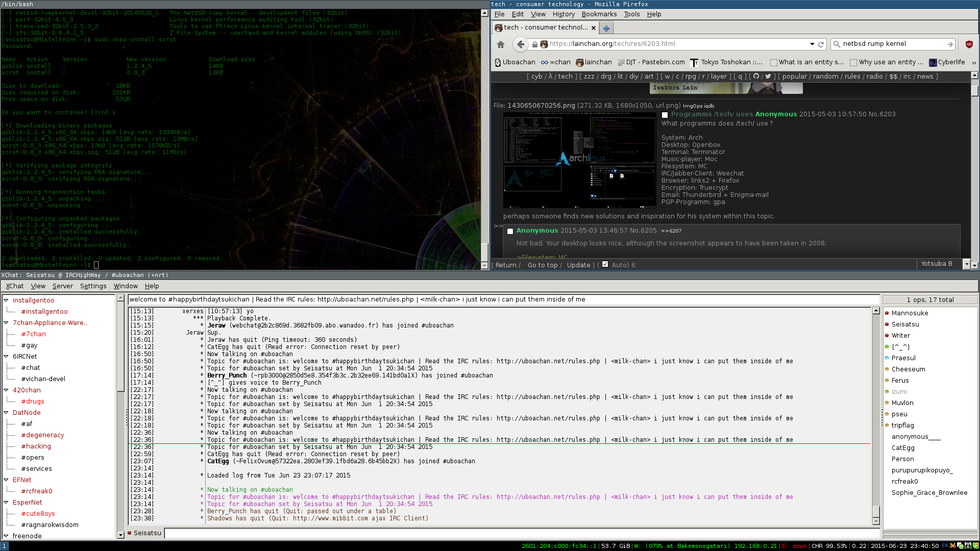Click the Firefox home icon
980x551 pixels.
501,44
